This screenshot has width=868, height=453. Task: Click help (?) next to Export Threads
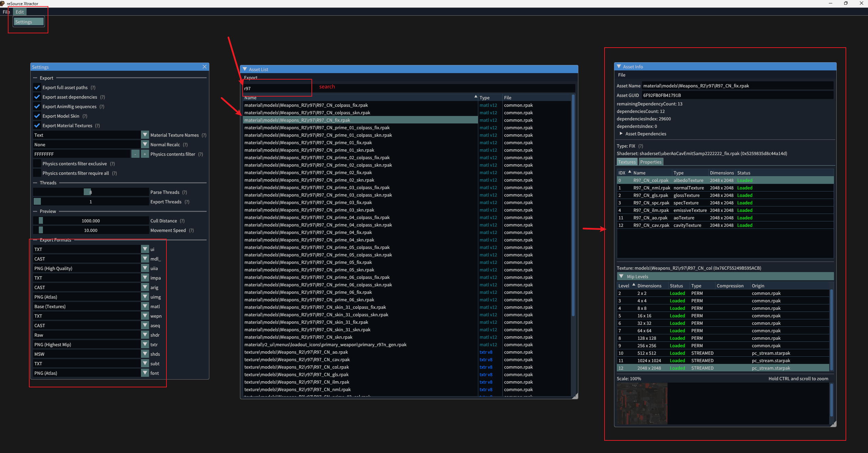click(187, 202)
